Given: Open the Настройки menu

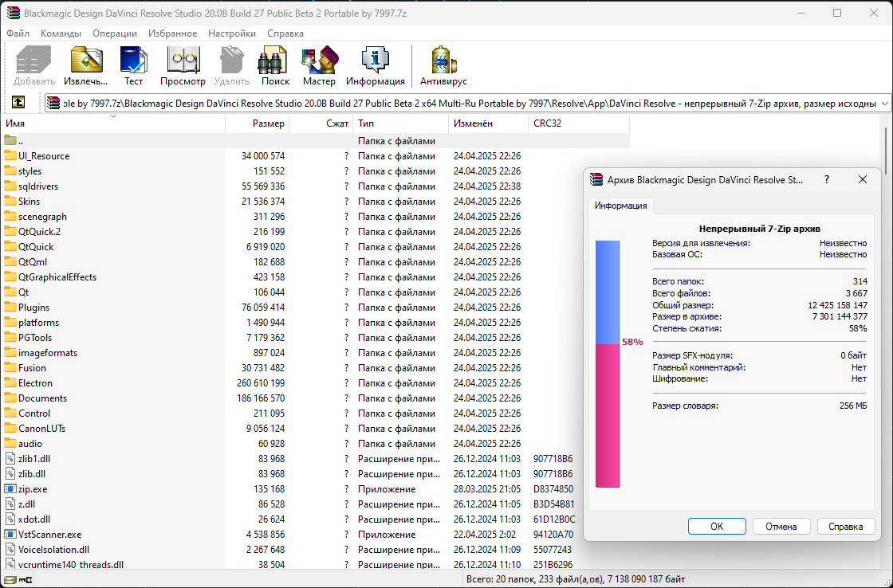Looking at the screenshot, I should pos(232,33).
